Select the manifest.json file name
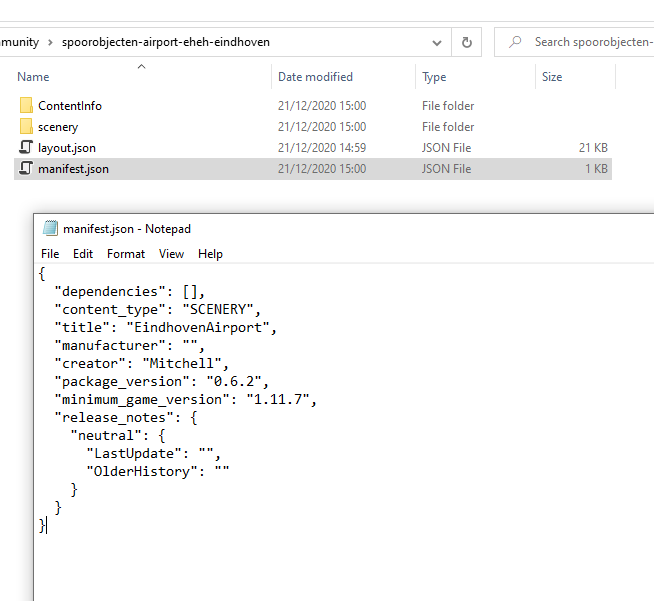The width and height of the screenshot is (654, 601). [x=73, y=168]
